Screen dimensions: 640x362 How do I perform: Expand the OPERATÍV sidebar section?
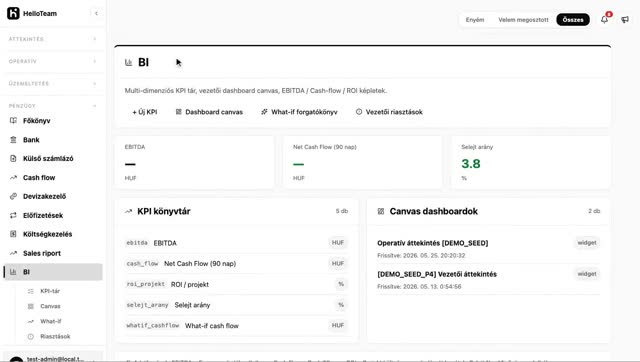coord(53,61)
